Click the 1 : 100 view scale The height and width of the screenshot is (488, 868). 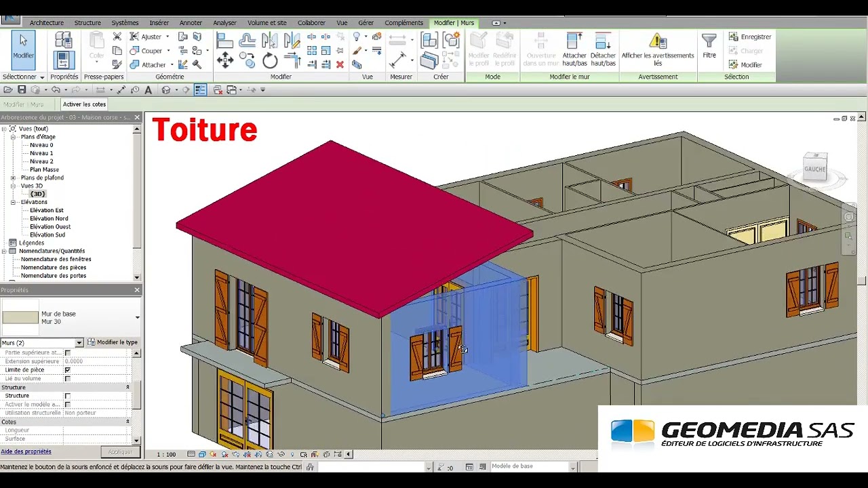point(166,454)
